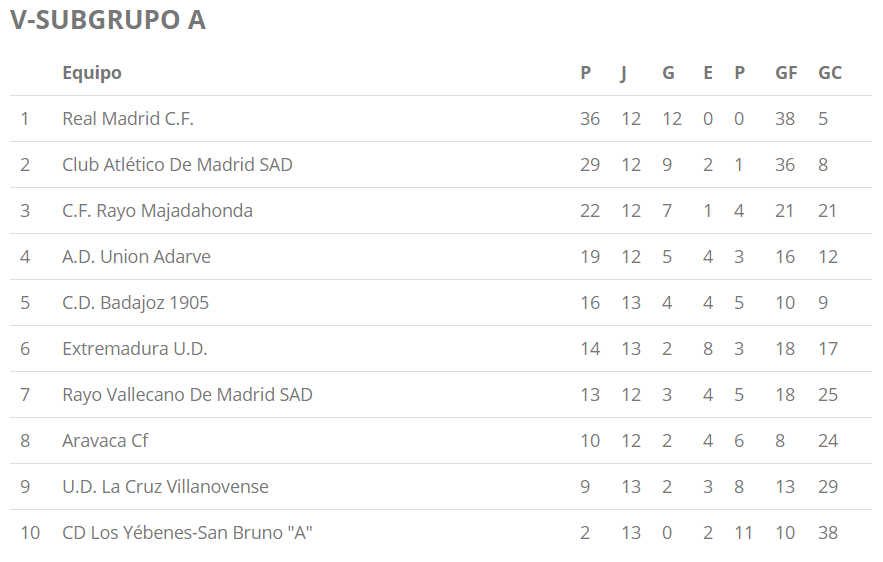The width and height of the screenshot is (883, 562).
Task: Click CD Los Yébenes-San Bruno "A"
Action: (x=187, y=533)
